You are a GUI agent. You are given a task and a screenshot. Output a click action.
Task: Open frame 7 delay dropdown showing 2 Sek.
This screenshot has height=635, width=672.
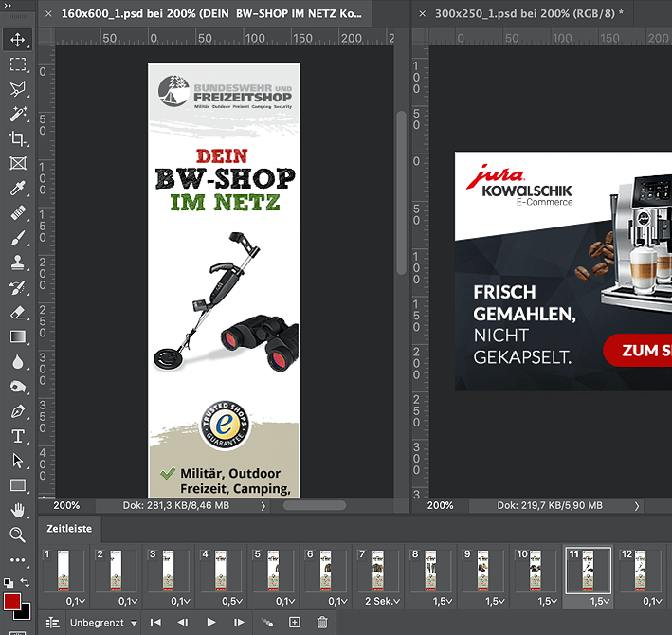[x=382, y=602]
